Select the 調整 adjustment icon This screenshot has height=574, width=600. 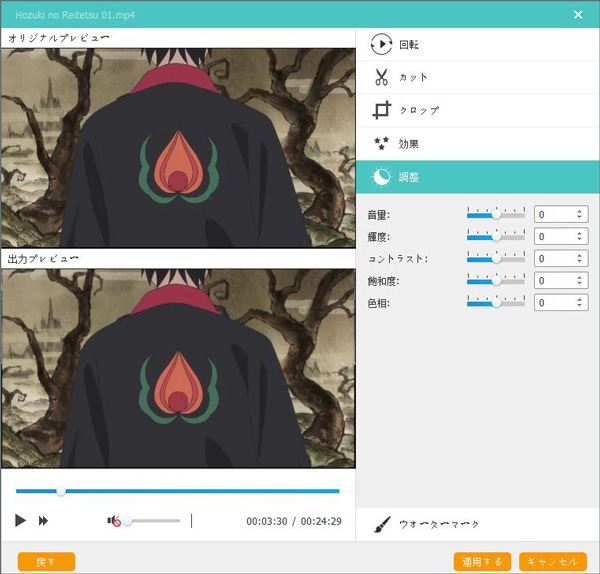coord(381,177)
